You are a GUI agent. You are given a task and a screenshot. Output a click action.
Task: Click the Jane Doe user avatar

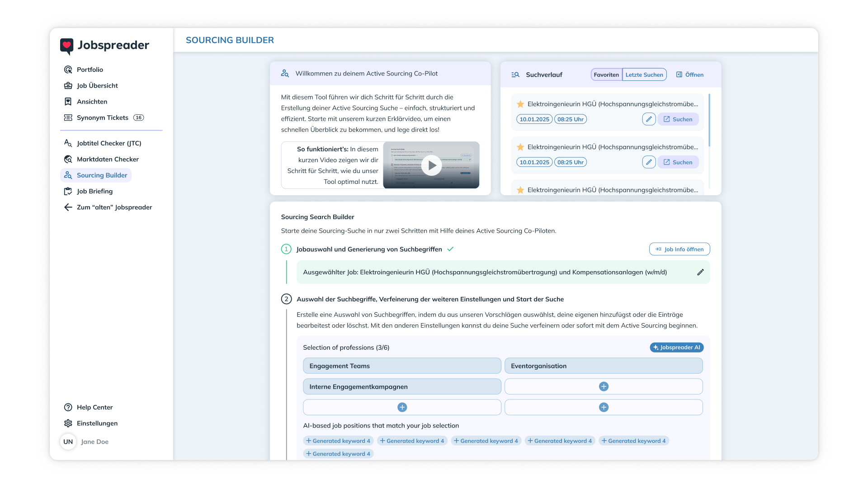pos(68,442)
